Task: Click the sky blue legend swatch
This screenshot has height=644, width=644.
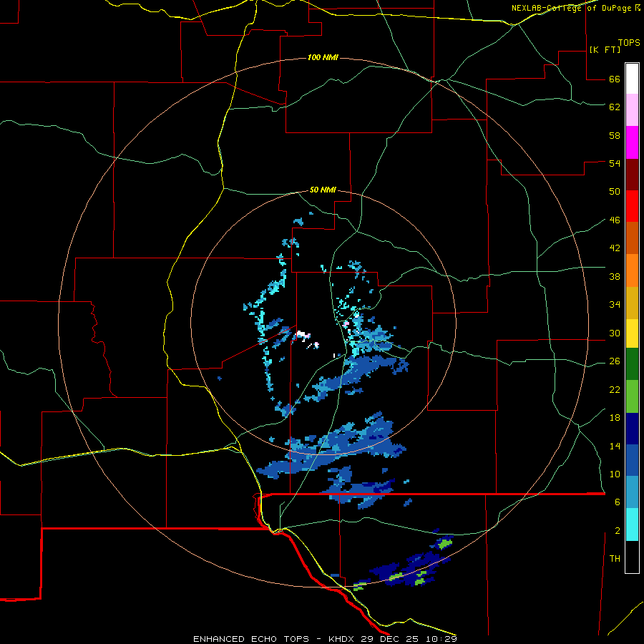Action: tap(632, 492)
